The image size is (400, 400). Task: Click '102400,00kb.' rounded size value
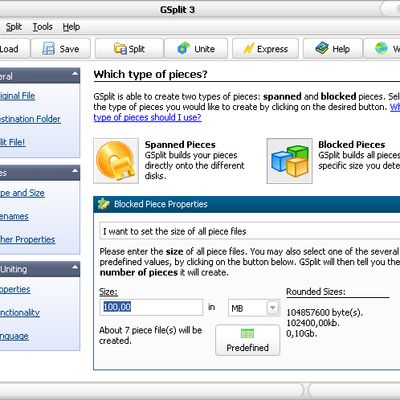click(x=313, y=323)
